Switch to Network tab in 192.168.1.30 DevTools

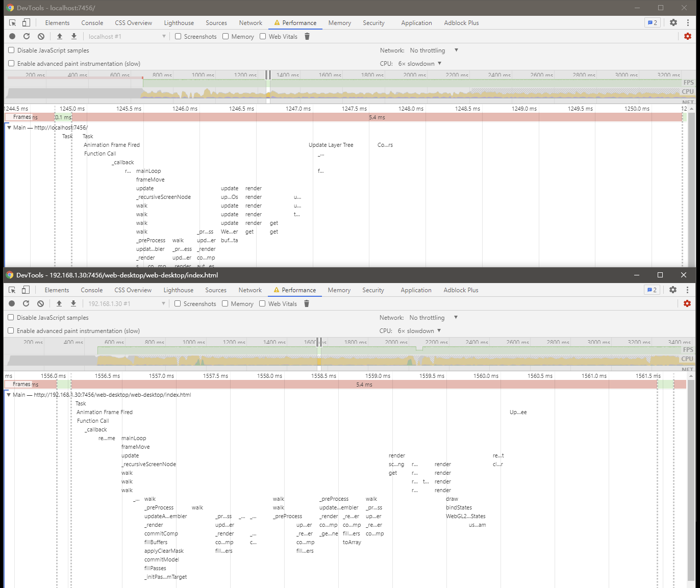tap(250, 290)
